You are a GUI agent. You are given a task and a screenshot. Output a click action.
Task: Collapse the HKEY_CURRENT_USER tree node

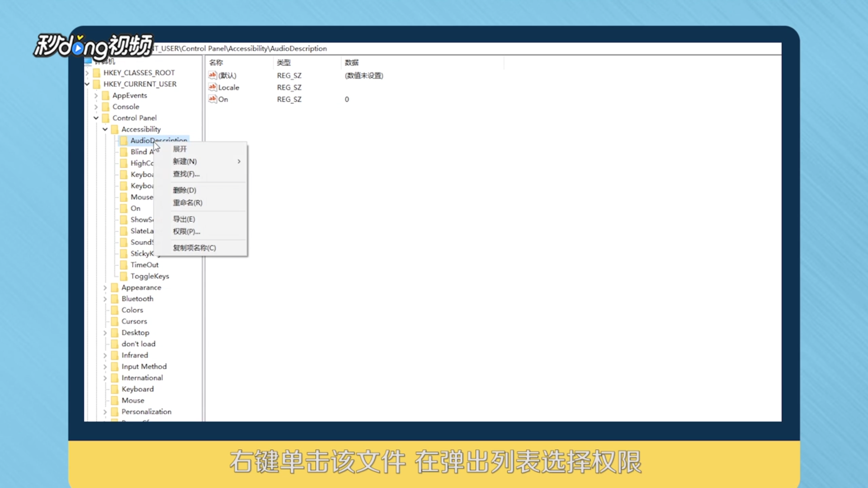tap(87, 84)
